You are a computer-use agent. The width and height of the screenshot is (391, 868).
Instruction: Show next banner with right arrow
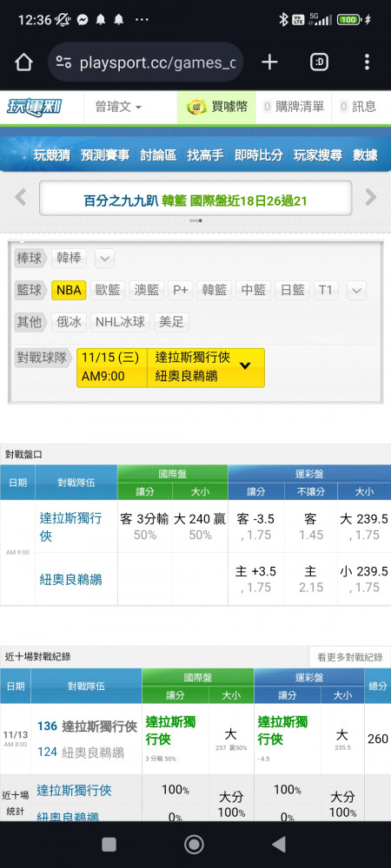[371, 197]
